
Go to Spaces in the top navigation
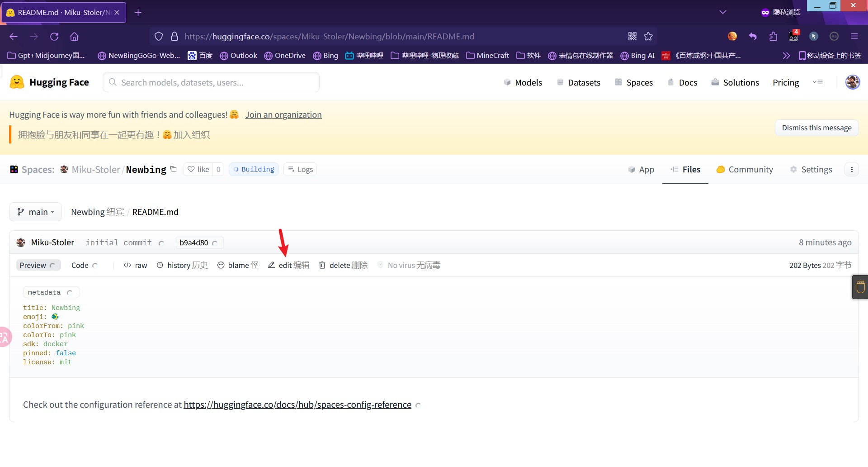[x=634, y=82]
